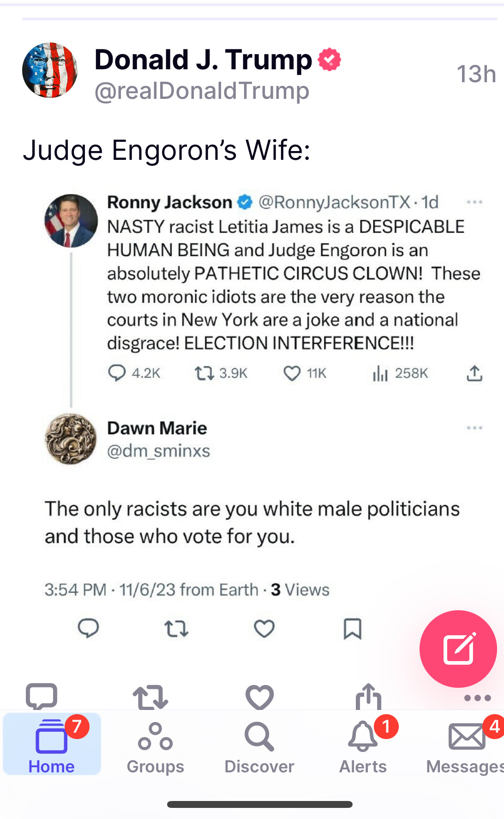This screenshot has height=819, width=504.
Task: Tap the Donald J. Trump display name
Action: pyautogui.click(x=203, y=60)
